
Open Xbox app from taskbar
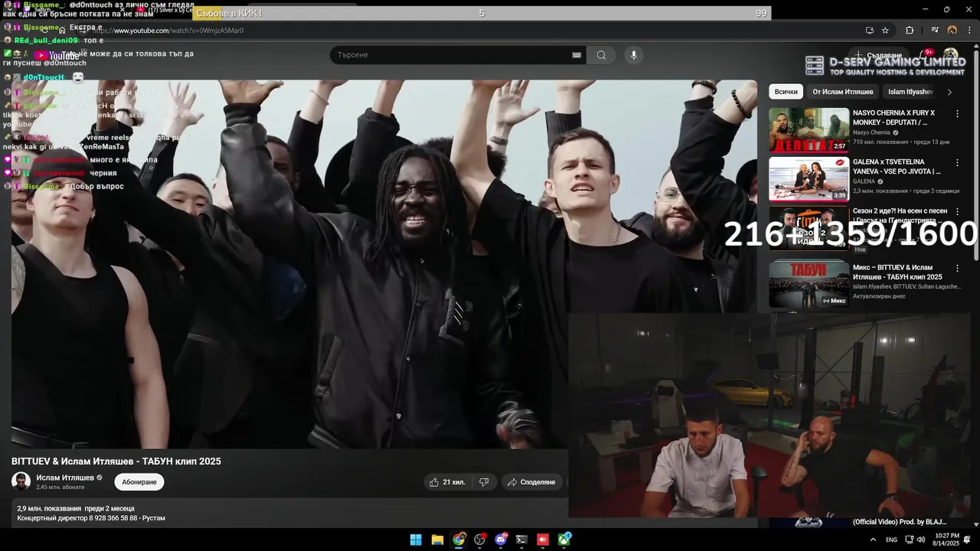tap(564, 540)
